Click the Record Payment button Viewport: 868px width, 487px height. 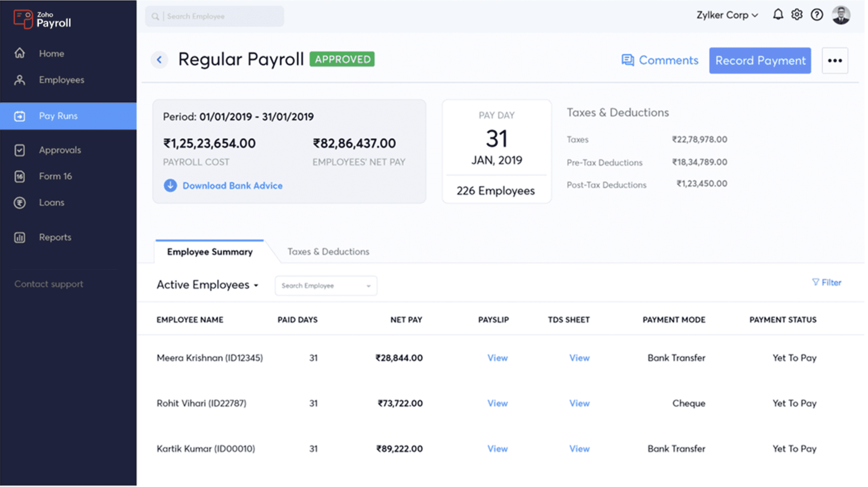tap(760, 61)
